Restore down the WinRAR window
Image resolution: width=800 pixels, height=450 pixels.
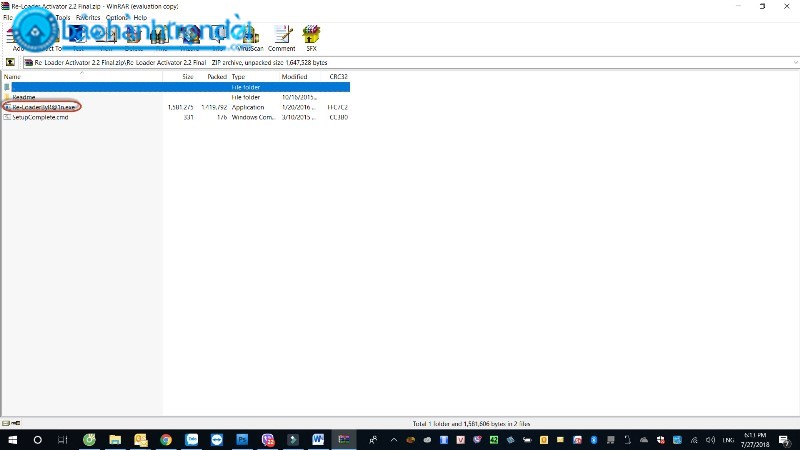762,6
